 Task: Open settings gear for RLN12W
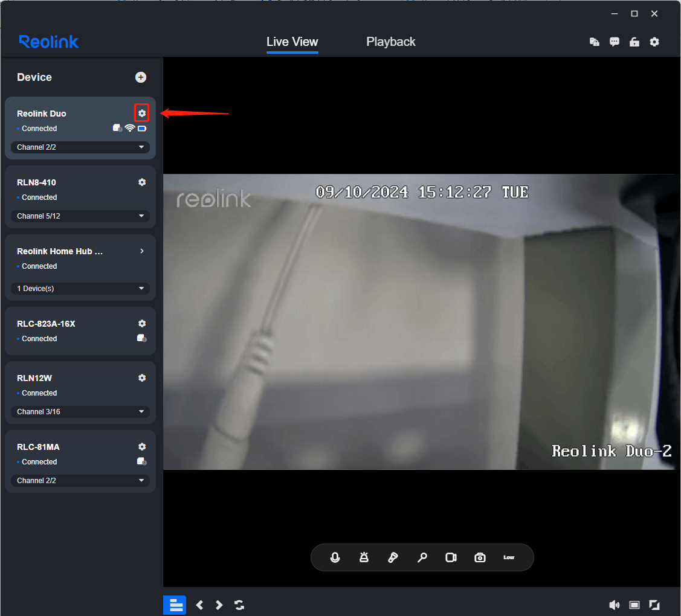[x=142, y=377]
